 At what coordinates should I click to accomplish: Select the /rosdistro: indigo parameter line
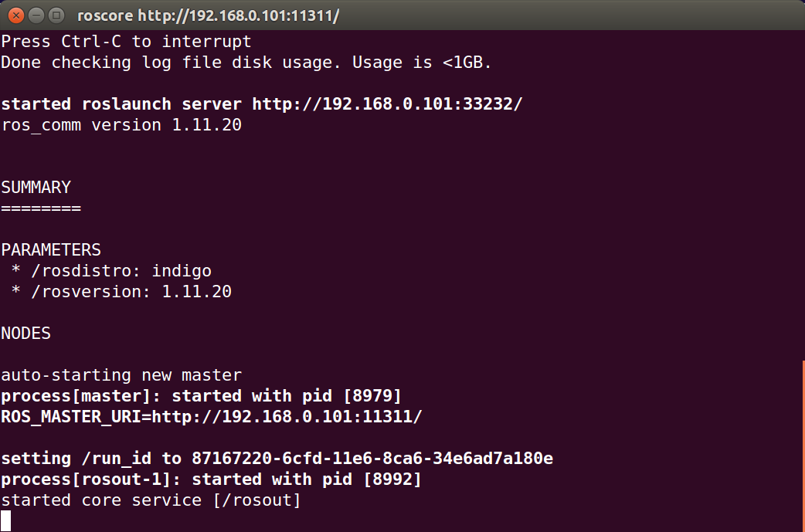pyautogui.click(x=110, y=270)
